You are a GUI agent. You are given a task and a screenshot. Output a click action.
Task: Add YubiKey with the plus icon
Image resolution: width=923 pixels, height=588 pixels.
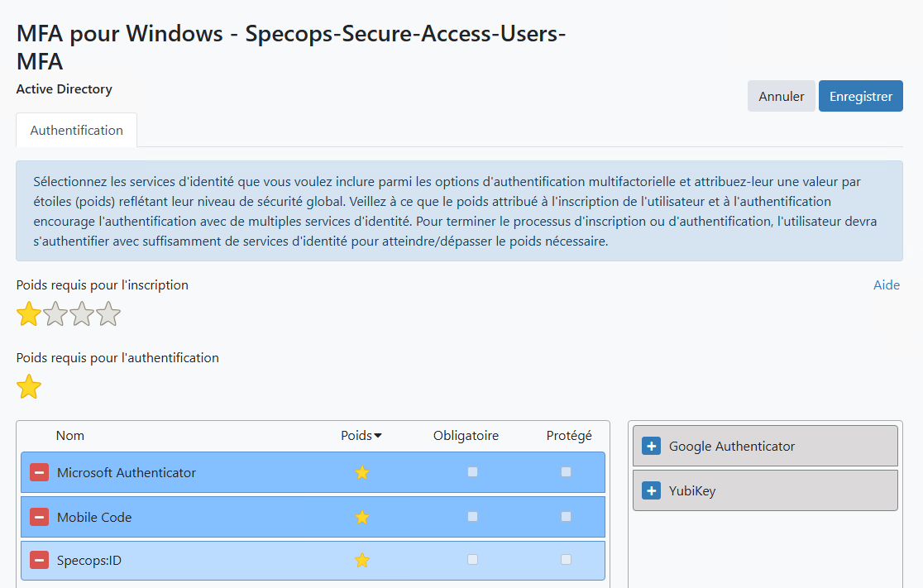click(651, 490)
